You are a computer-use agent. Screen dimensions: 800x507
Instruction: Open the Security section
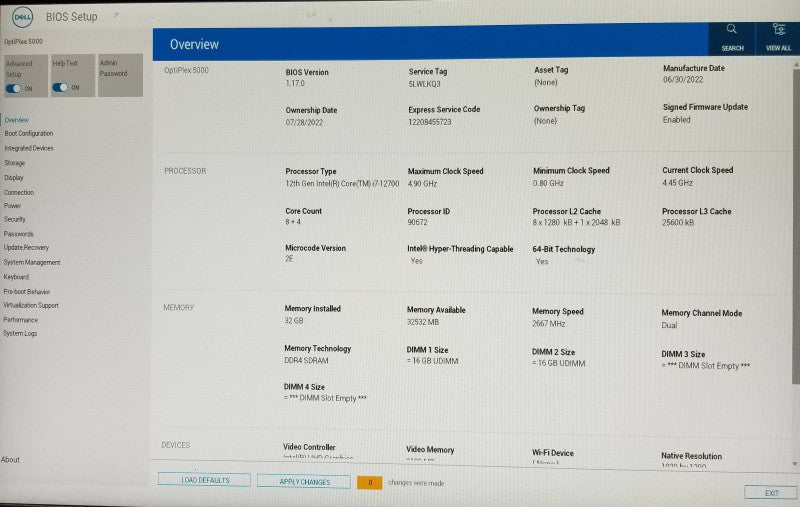14,219
